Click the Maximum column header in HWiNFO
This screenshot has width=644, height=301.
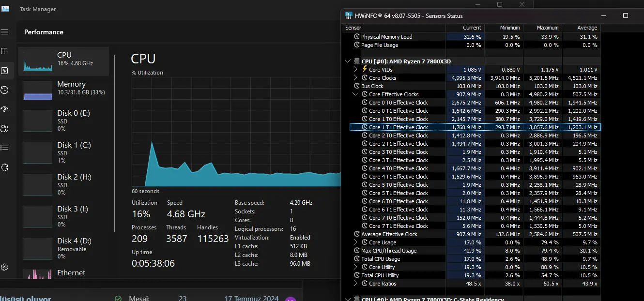pyautogui.click(x=542, y=28)
